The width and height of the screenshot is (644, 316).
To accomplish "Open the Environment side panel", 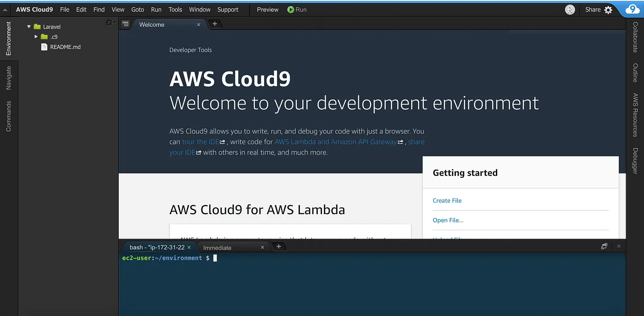I will click(8, 39).
